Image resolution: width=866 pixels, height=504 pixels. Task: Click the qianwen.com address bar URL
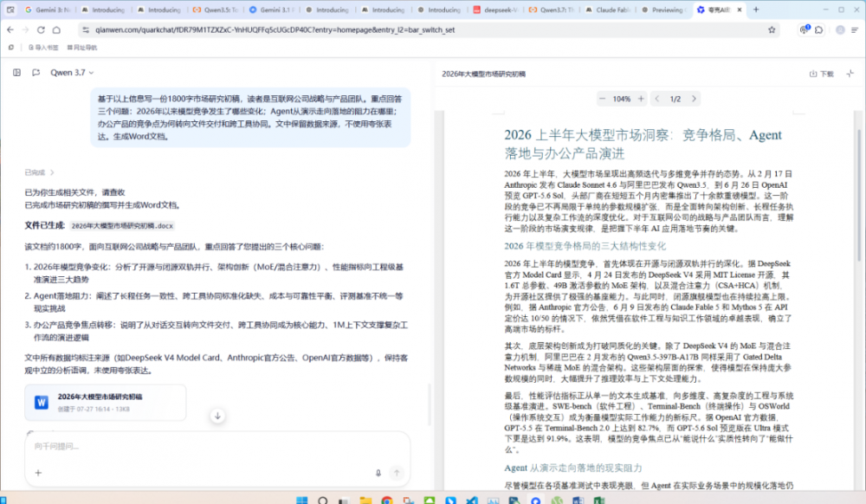(275, 29)
